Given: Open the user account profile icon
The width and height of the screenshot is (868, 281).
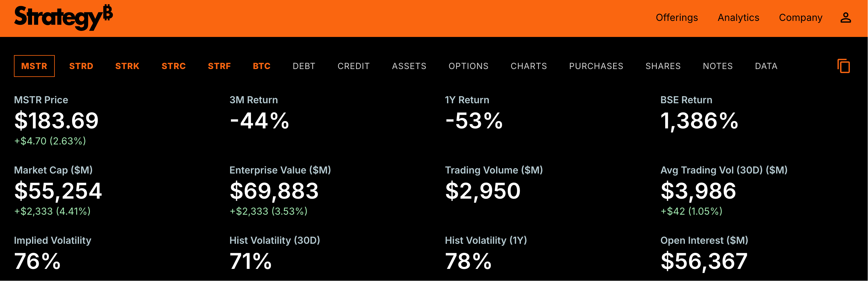Looking at the screenshot, I should tap(845, 18).
